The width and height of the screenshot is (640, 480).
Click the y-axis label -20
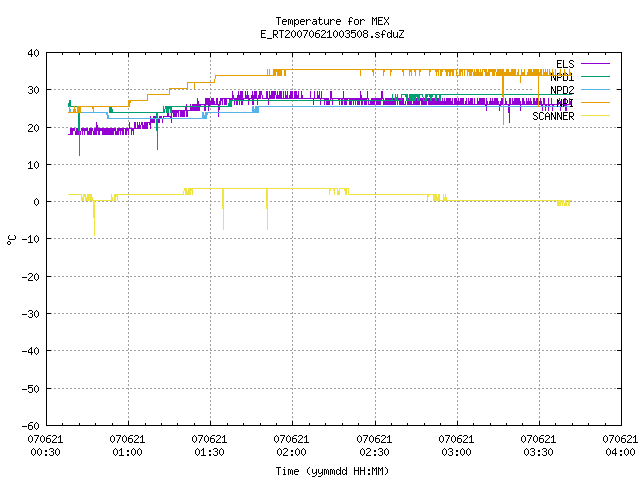(x=31, y=277)
